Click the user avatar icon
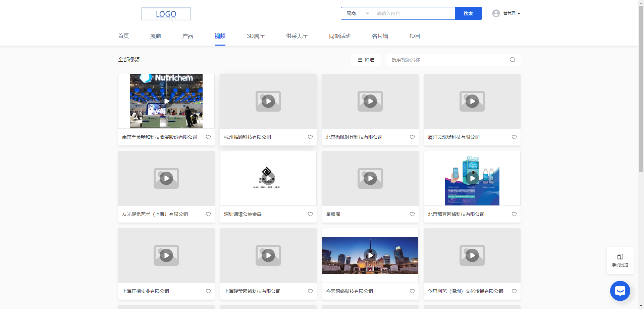This screenshot has width=644, height=309. 496,13
